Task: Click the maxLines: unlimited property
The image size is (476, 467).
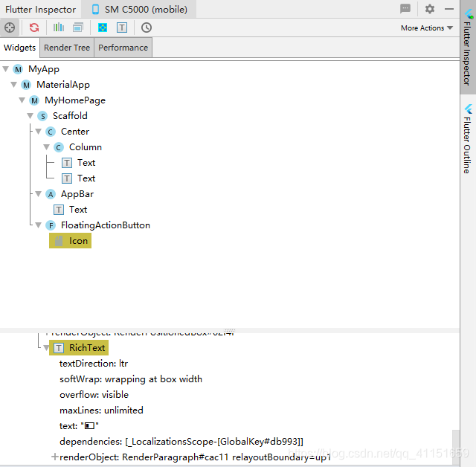Action: [x=101, y=410]
